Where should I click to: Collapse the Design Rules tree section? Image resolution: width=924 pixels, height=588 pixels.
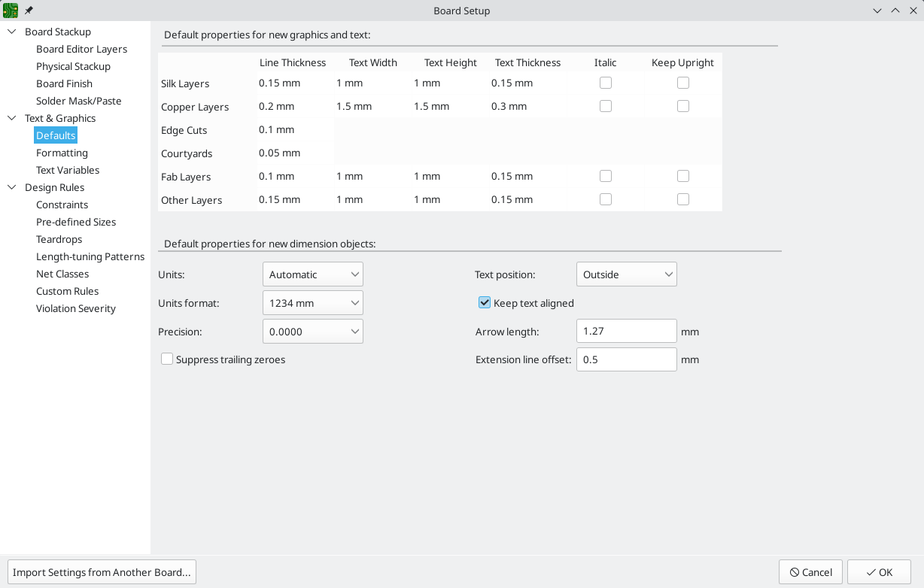click(x=12, y=187)
